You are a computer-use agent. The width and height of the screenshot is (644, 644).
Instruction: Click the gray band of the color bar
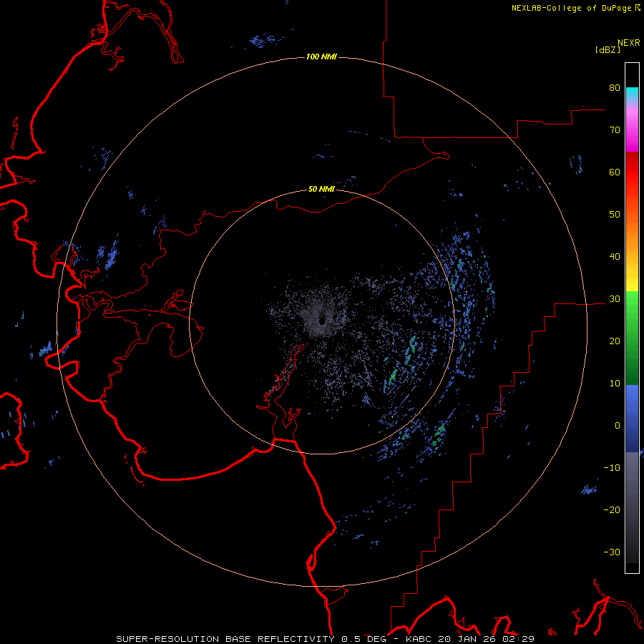coord(632,507)
